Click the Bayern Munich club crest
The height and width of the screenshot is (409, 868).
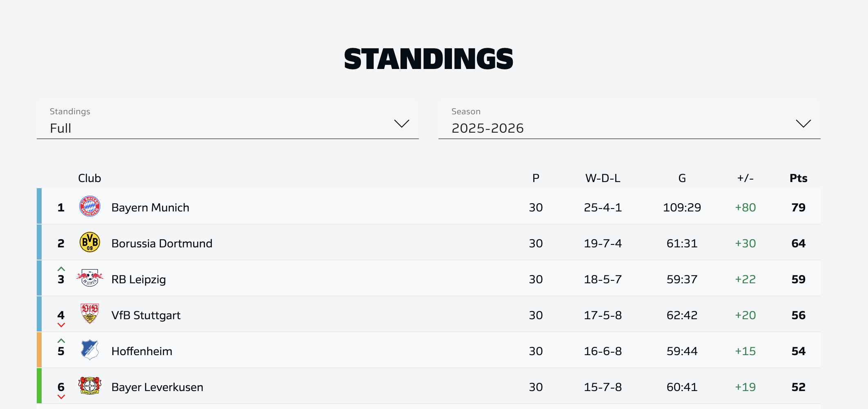pos(90,207)
